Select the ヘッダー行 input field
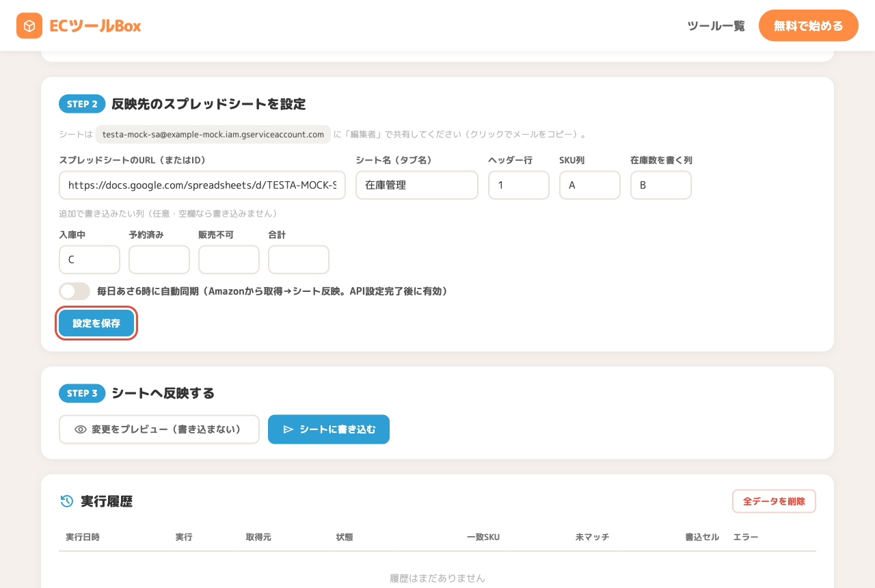 coord(519,185)
